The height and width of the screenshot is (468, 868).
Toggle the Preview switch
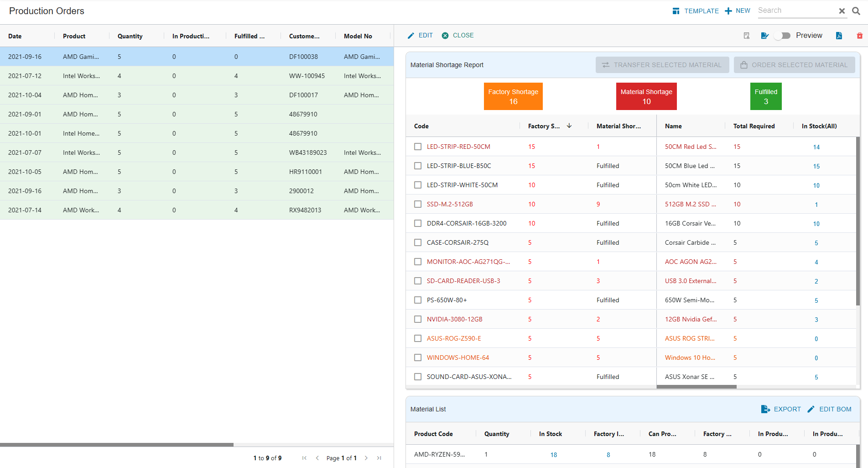click(783, 36)
